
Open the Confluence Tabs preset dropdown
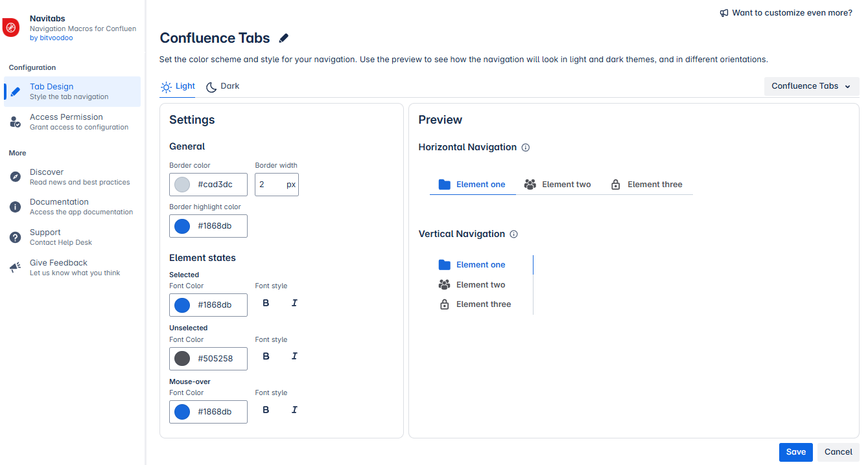pyautogui.click(x=812, y=86)
